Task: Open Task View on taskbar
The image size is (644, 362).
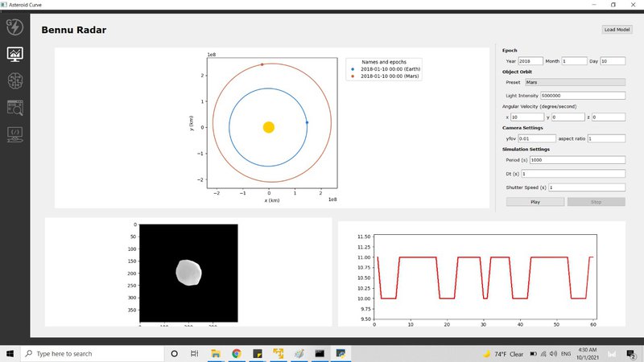Action: pyautogui.click(x=194, y=353)
